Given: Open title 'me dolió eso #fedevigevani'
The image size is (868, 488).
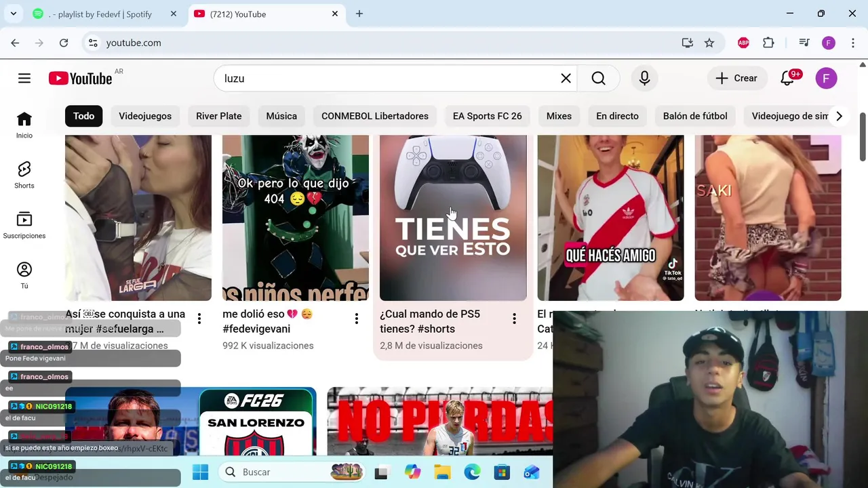Looking at the screenshot, I should [268, 321].
